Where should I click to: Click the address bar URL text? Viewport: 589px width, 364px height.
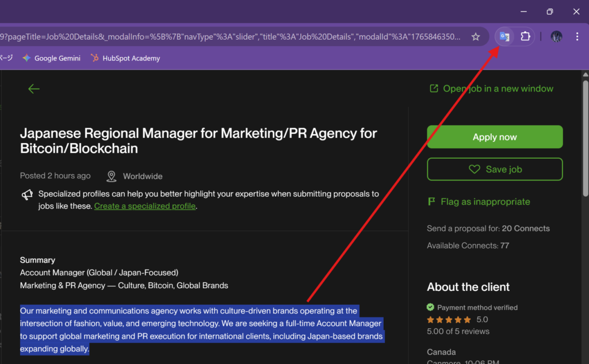230,37
